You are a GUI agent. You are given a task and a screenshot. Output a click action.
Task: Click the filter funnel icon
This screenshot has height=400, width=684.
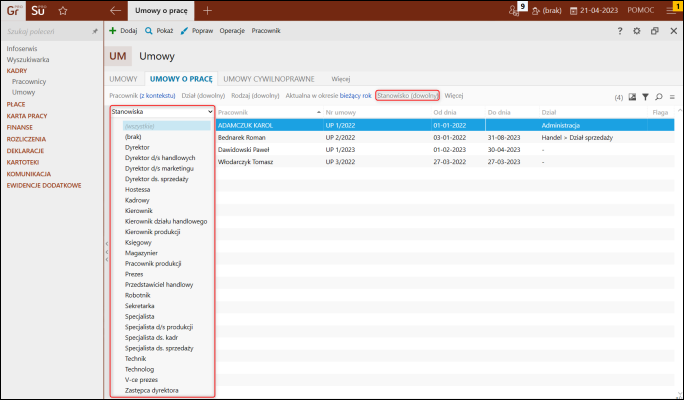point(645,97)
